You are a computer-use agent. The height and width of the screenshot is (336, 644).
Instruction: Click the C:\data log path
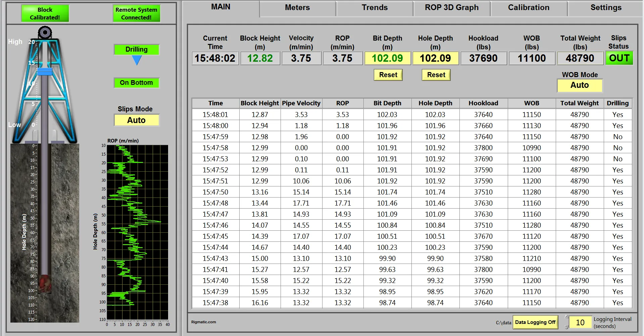(x=504, y=323)
